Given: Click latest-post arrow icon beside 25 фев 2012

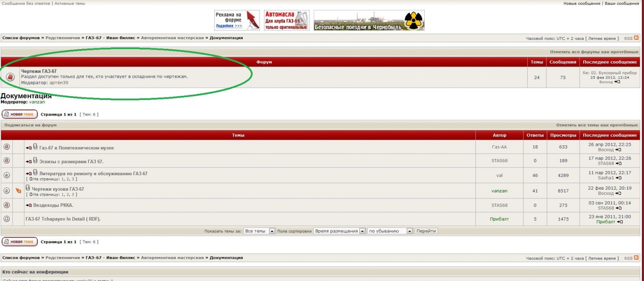Looking at the screenshot, I should [x=617, y=82].
